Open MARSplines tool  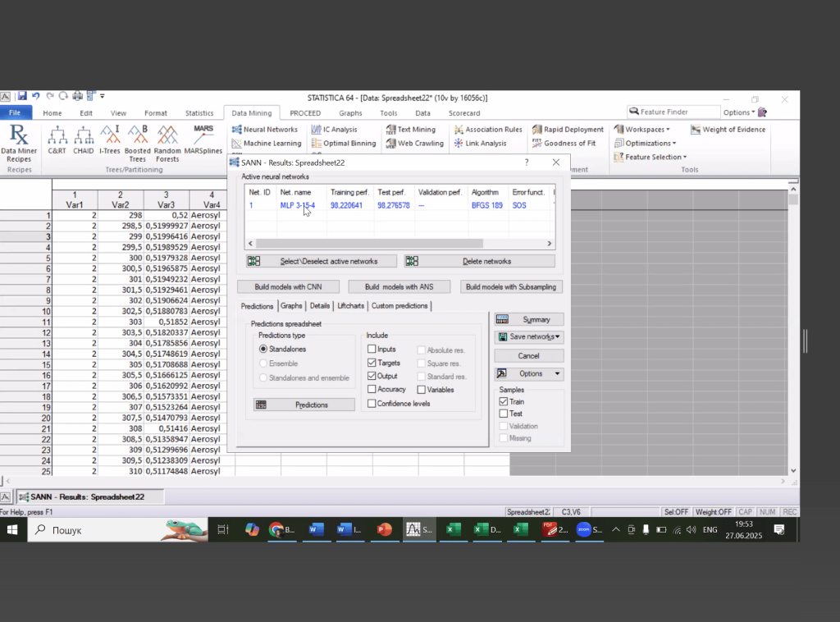pos(203,140)
